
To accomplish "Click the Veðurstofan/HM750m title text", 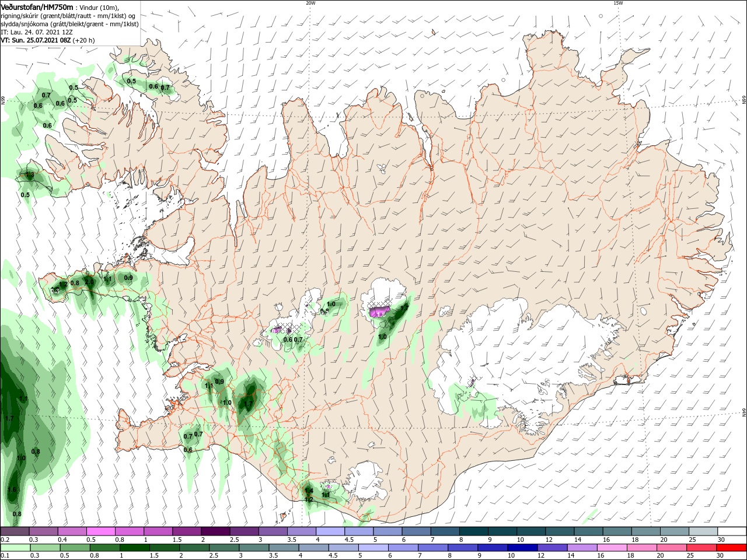I will click(37, 6).
